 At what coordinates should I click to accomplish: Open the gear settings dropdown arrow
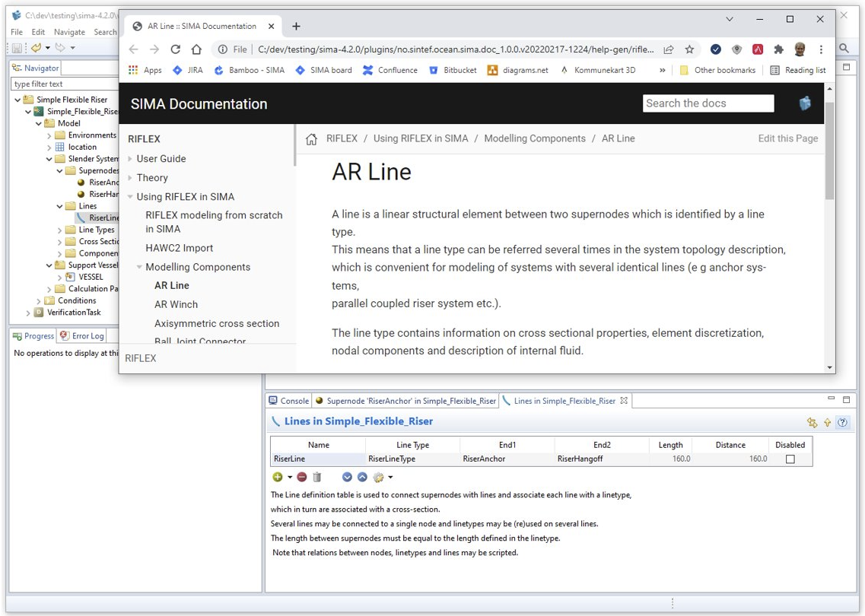tap(390, 478)
